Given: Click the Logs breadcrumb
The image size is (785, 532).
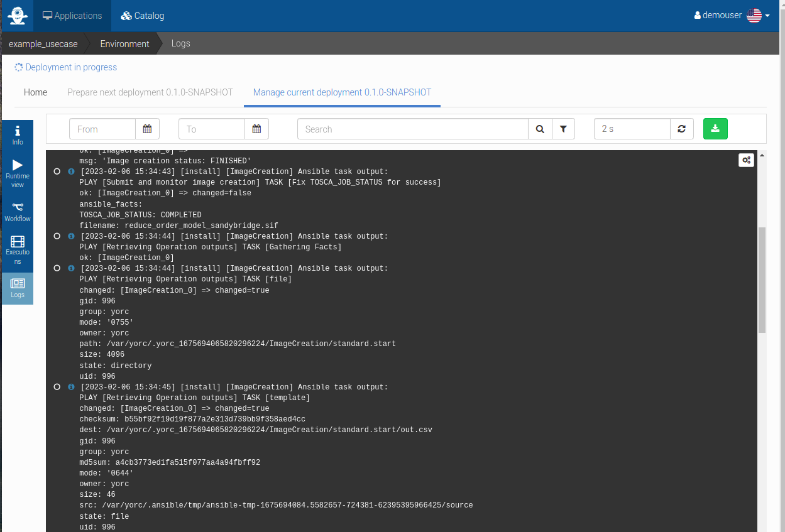Looking at the screenshot, I should click(x=180, y=44).
